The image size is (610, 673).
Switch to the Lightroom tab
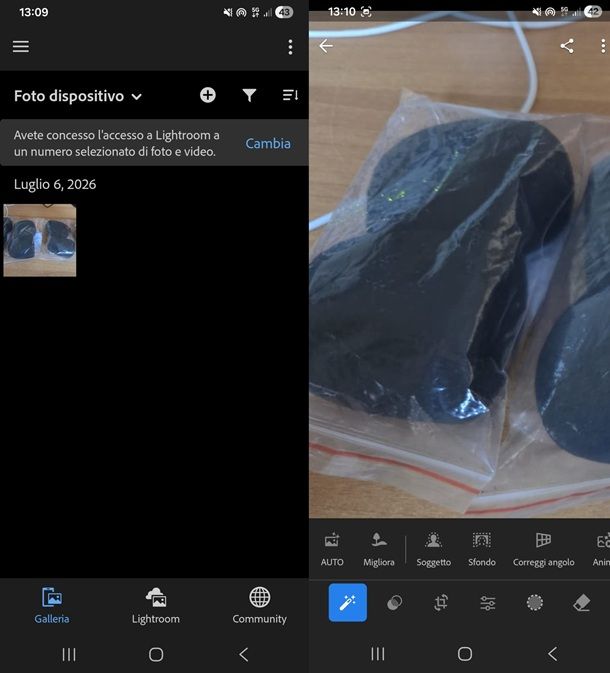coord(156,606)
